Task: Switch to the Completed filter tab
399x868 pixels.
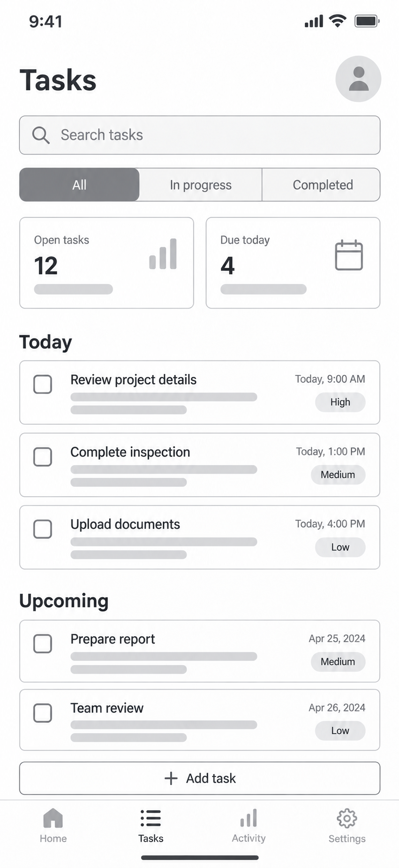Action: coord(322,185)
